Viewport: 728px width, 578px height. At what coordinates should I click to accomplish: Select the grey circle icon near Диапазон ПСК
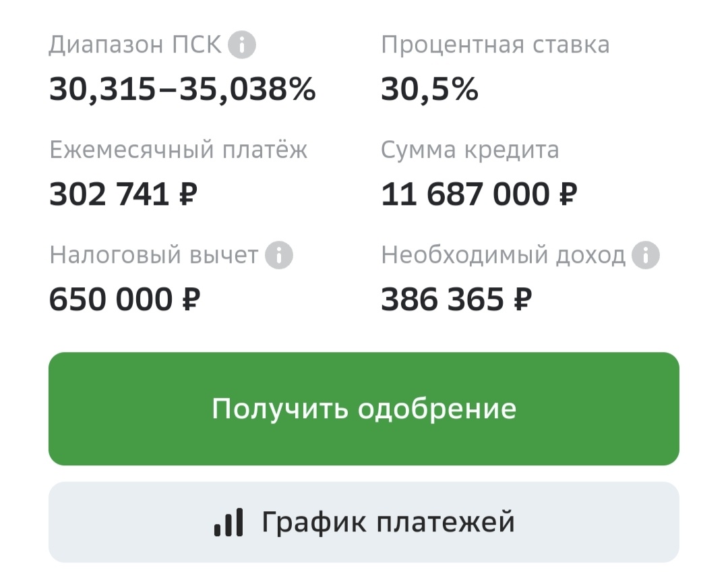(x=241, y=45)
